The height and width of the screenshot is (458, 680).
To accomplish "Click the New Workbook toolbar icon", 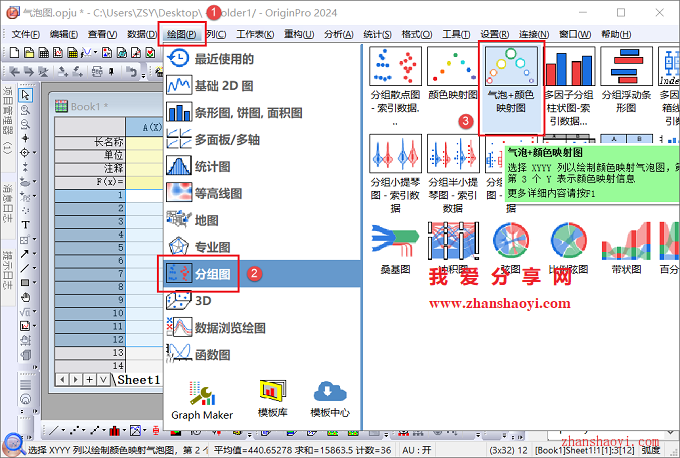I will tap(44, 53).
